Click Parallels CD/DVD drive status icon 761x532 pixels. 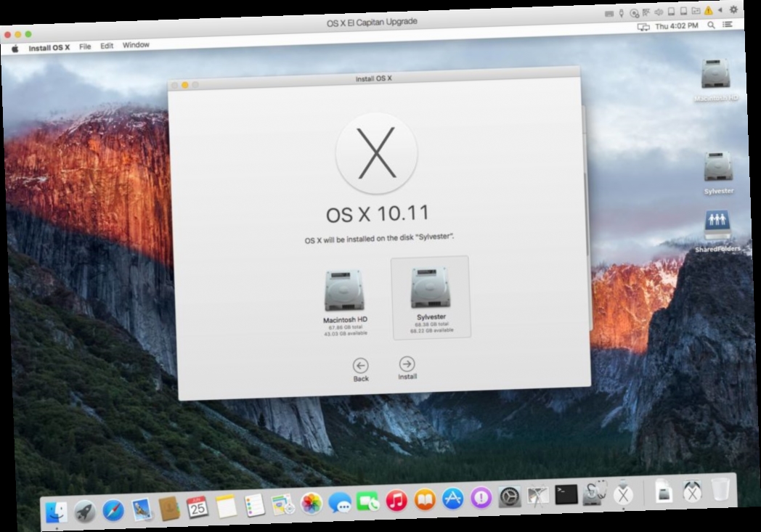pyautogui.click(x=634, y=13)
